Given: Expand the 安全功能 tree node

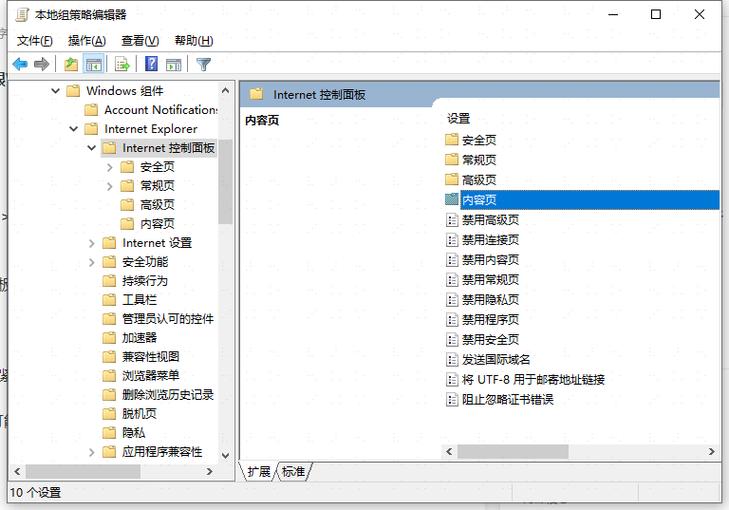Looking at the screenshot, I should (92, 262).
